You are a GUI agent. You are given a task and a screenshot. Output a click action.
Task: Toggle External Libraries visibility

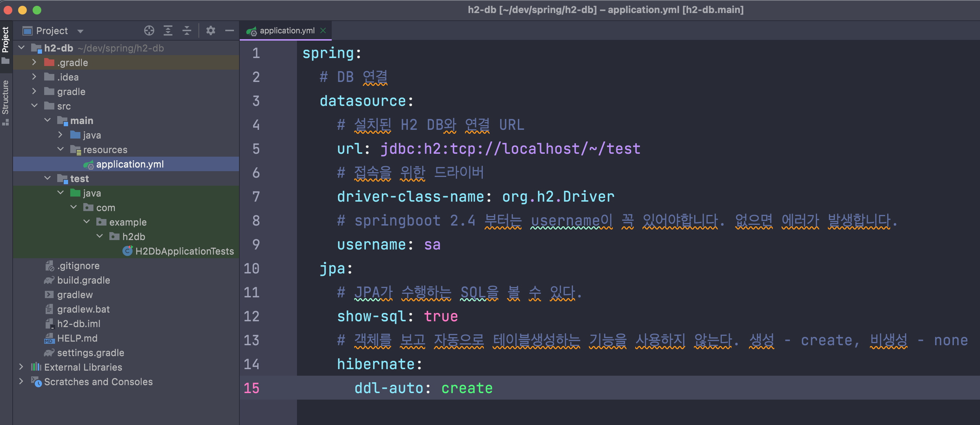(x=22, y=367)
